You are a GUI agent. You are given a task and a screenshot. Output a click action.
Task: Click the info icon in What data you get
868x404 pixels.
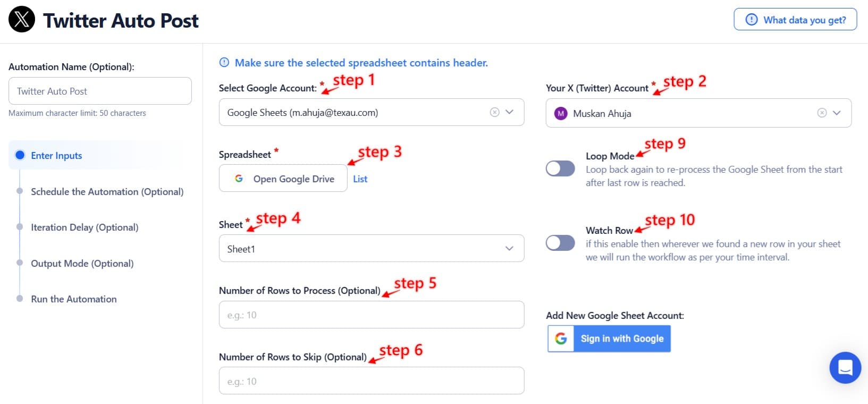751,19
